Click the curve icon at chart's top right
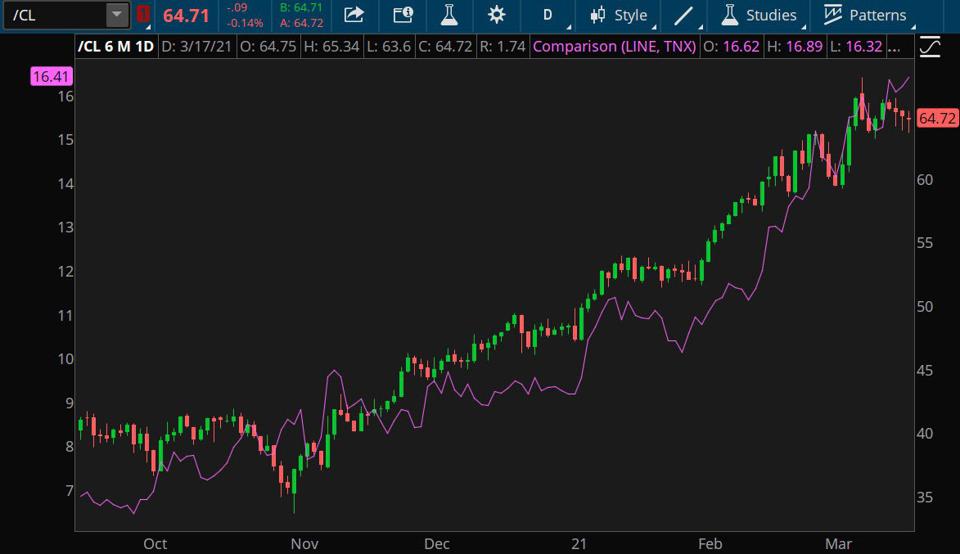The image size is (960, 554). point(930,47)
